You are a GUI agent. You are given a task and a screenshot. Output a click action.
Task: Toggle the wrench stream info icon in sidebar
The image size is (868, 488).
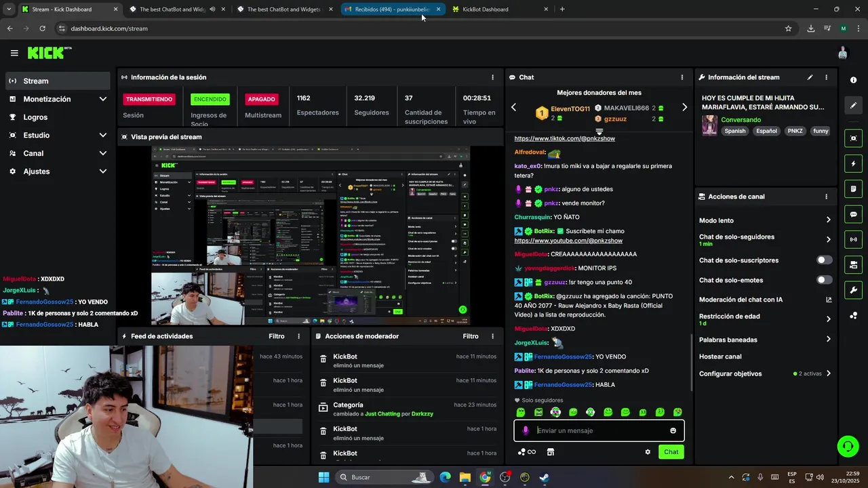853,290
